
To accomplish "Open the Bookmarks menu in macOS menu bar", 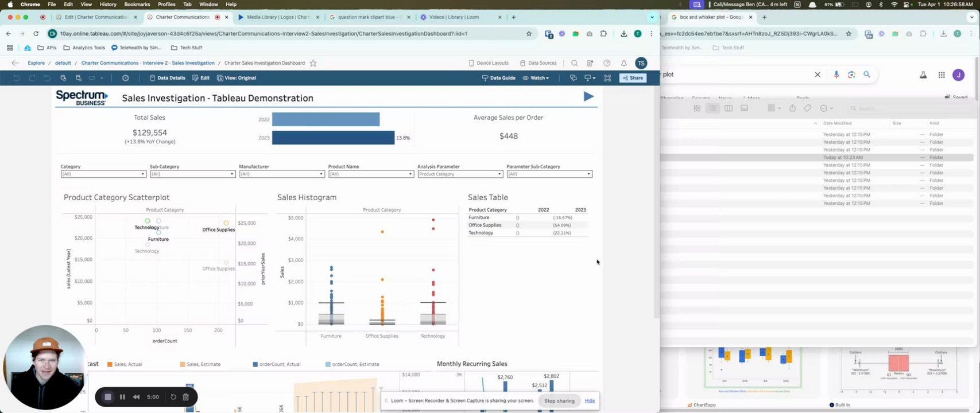I will click(x=137, y=4).
